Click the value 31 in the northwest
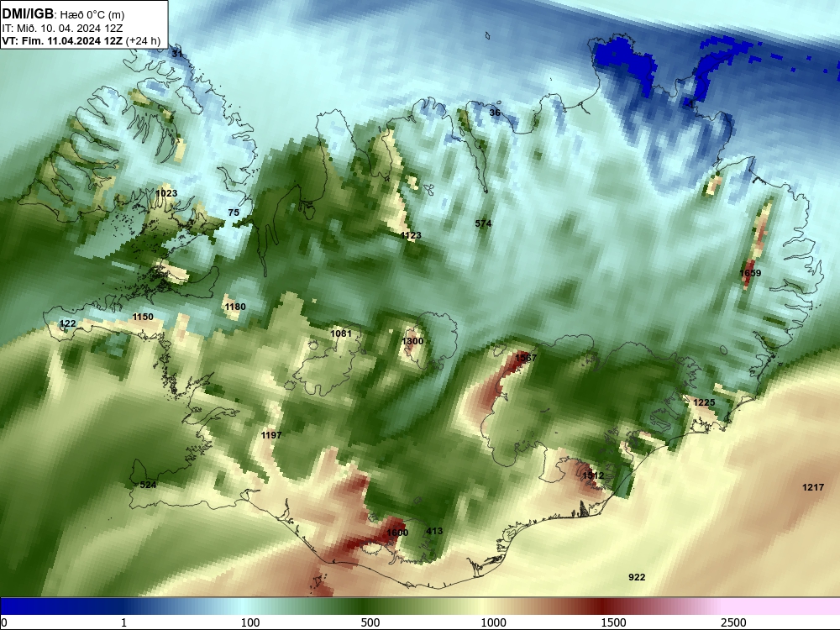The height and width of the screenshot is (630, 840). (176, 54)
